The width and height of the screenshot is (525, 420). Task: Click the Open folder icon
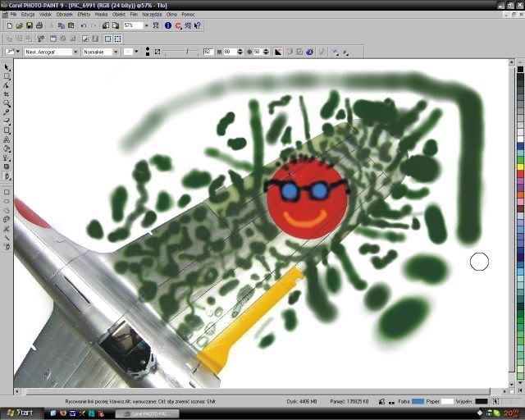tap(19, 25)
